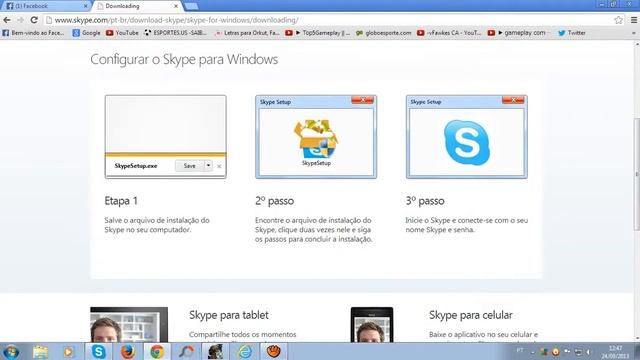Open the Twitter bookmark
Image resolution: width=640 pixels, height=360 pixels.
(x=572, y=33)
